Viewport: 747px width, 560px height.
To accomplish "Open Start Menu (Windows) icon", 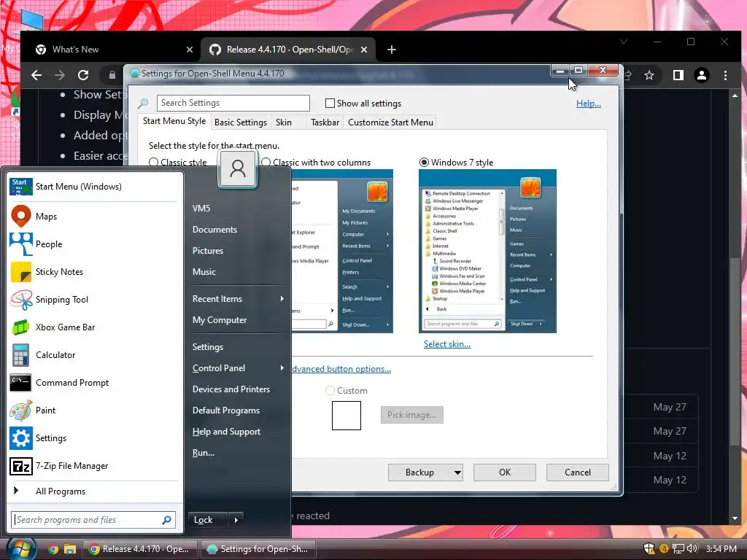I will [21, 187].
